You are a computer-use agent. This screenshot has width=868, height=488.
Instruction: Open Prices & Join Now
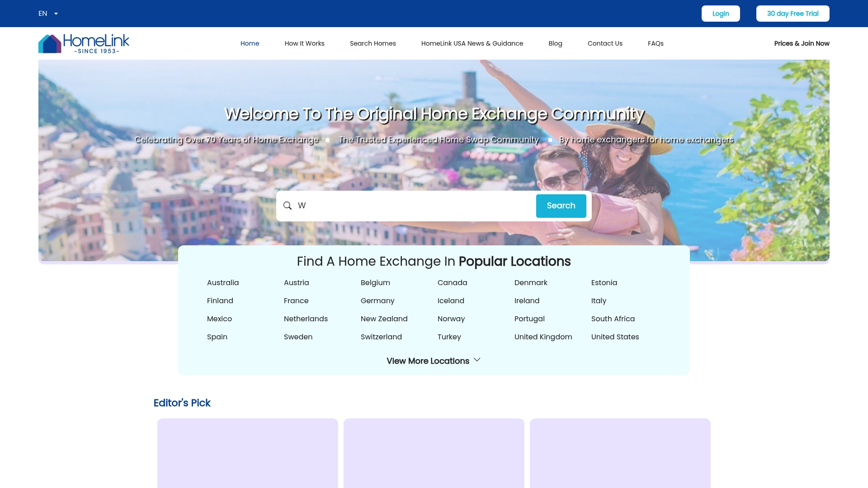[802, 43]
